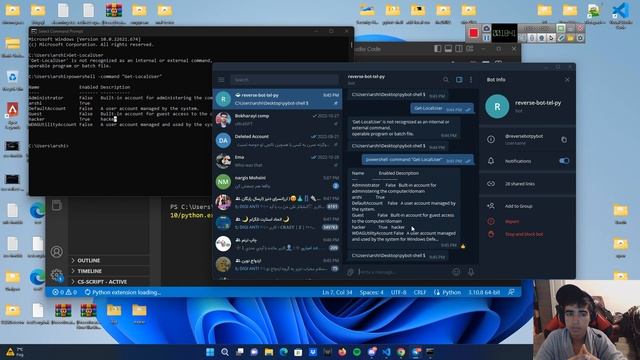Click errors and warnings status bar item

pyautogui.click(x=64, y=292)
